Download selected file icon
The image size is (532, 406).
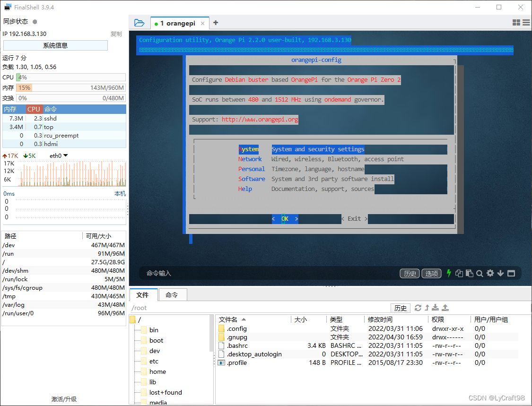tap(436, 308)
